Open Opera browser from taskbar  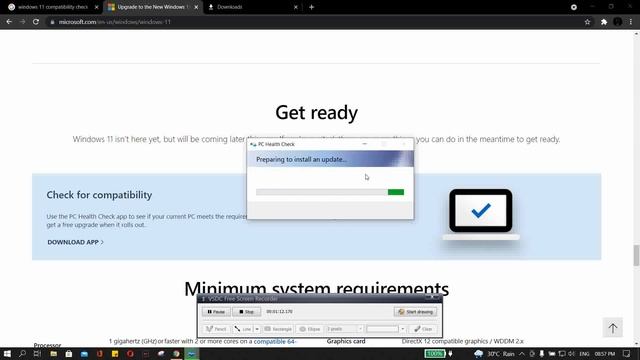[130, 353]
